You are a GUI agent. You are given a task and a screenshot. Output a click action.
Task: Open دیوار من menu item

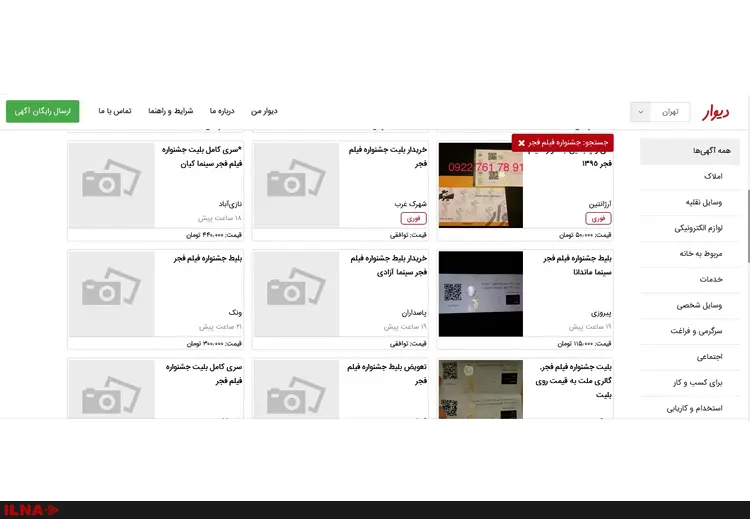coord(264,111)
